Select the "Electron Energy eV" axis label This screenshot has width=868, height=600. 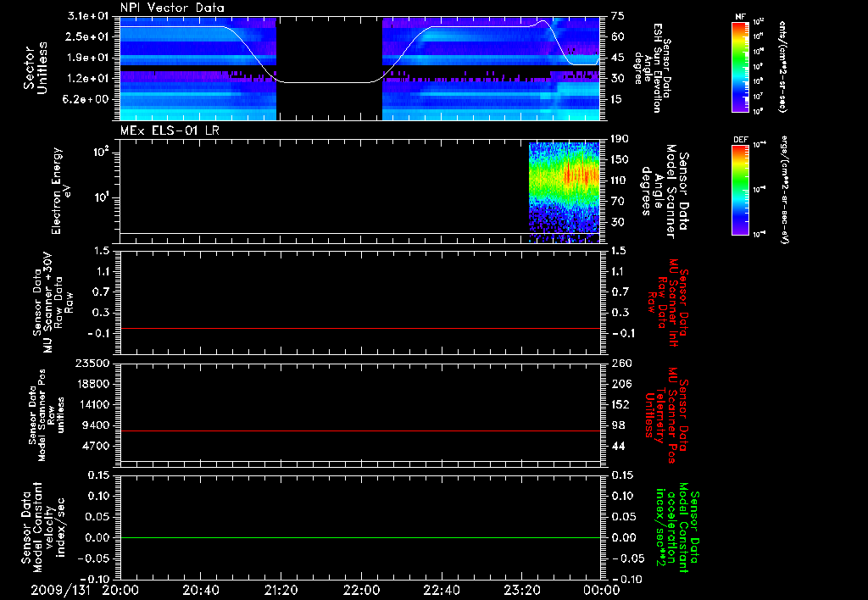pyautogui.click(x=61, y=191)
